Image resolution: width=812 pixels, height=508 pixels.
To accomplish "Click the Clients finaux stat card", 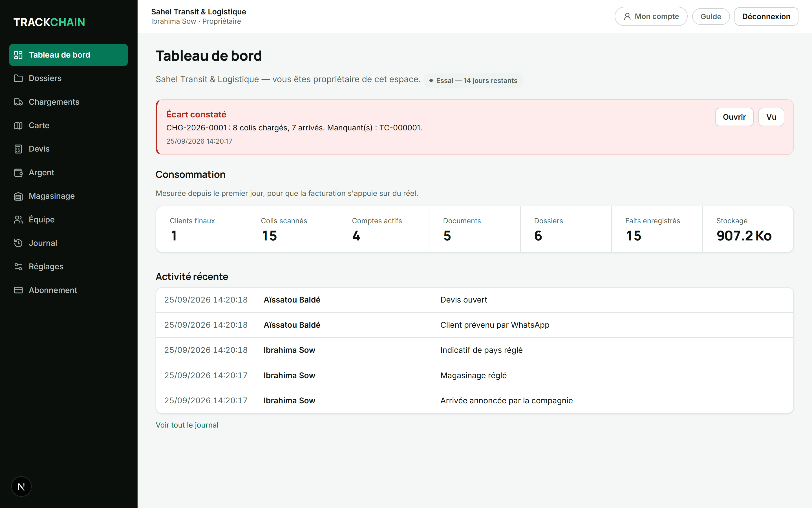I will click(x=201, y=229).
